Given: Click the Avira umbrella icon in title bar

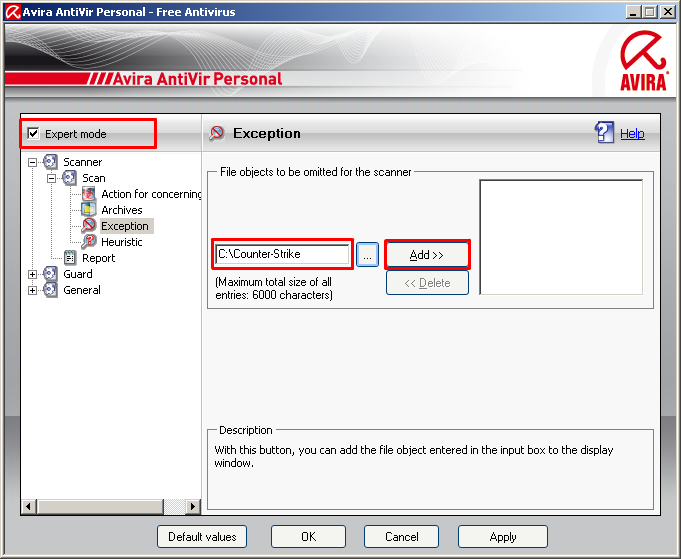Looking at the screenshot, I should (12, 12).
